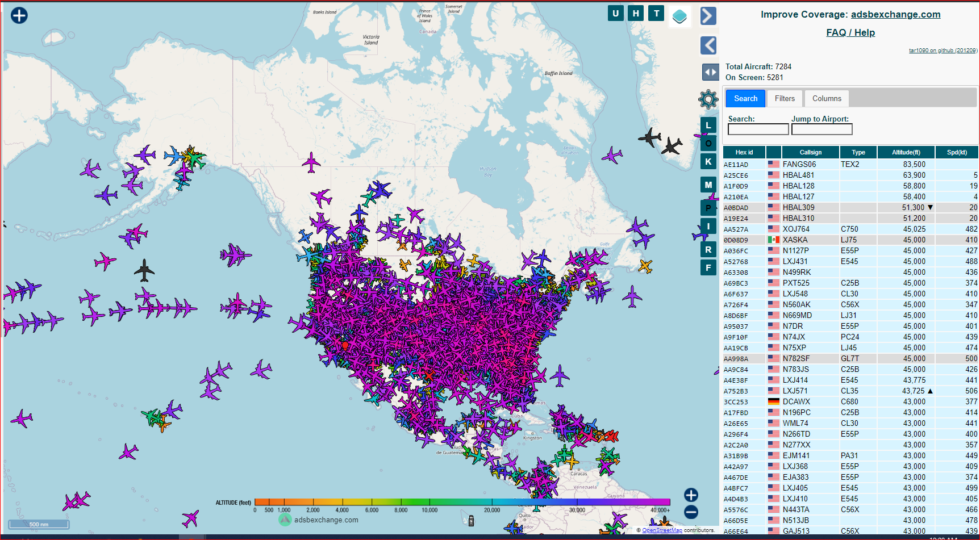Open the map layer switcher icon
980x540 pixels.
click(x=679, y=16)
